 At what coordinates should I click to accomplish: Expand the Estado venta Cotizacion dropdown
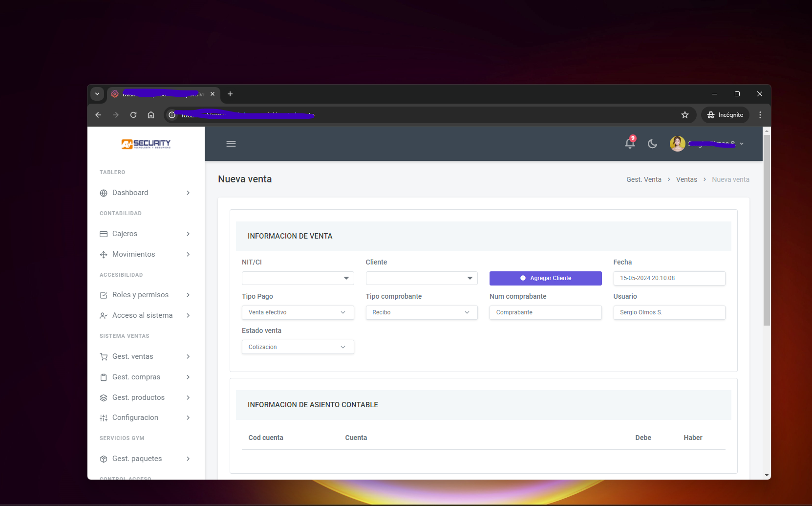pyautogui.click(x=298, y=347)
